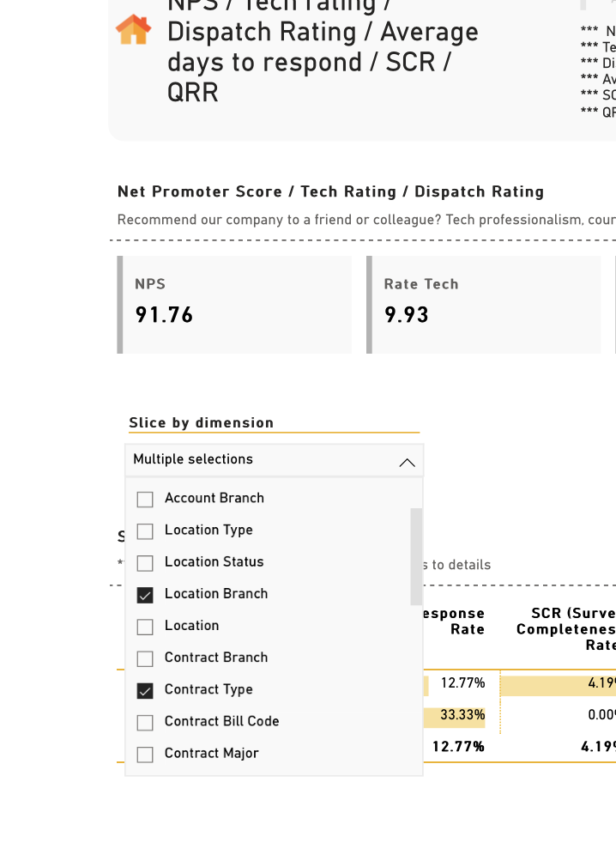
Task: Check the Contract Branch checkbox
Action: [145, 658]
